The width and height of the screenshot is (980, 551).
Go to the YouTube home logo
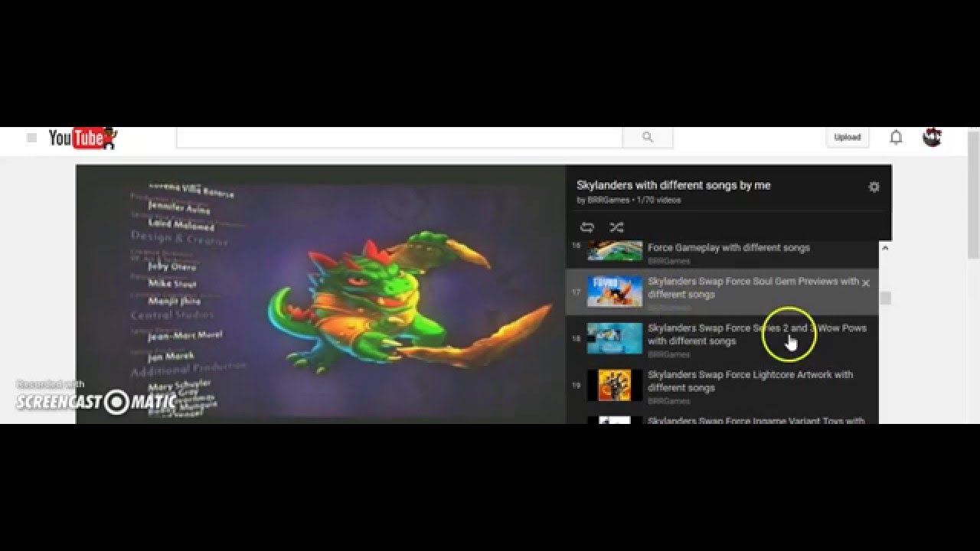pyautogui.click(x=82, y=138)
